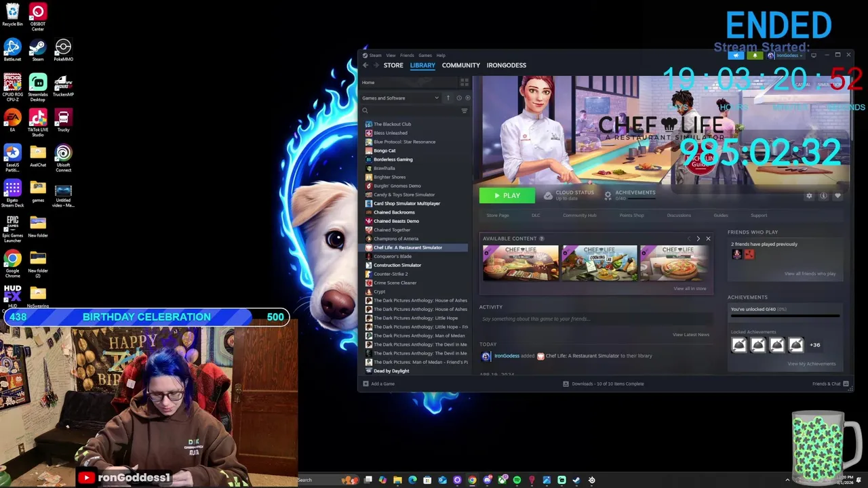Sort library with the up-arrow icon
This screenshot has width=868, height=488.
[448, 98]
